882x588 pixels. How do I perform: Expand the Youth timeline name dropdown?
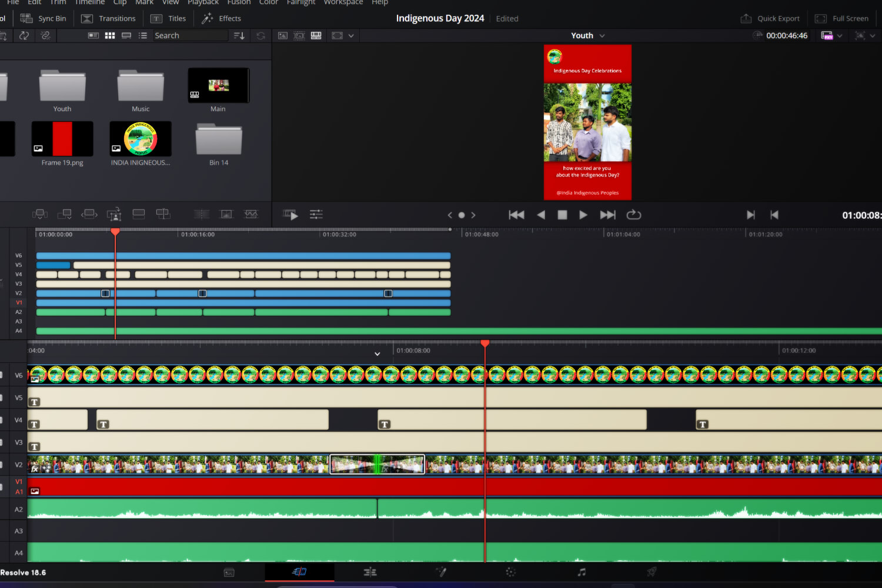pyautogui.click(x=602, y=36)
